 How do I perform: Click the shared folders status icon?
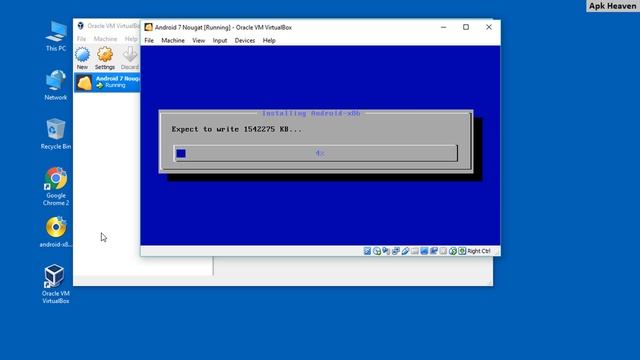pos(415,251)
